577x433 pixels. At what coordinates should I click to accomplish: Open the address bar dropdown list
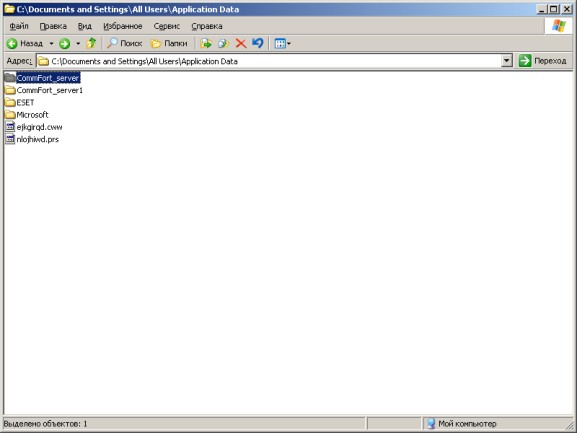pos(507,61)
